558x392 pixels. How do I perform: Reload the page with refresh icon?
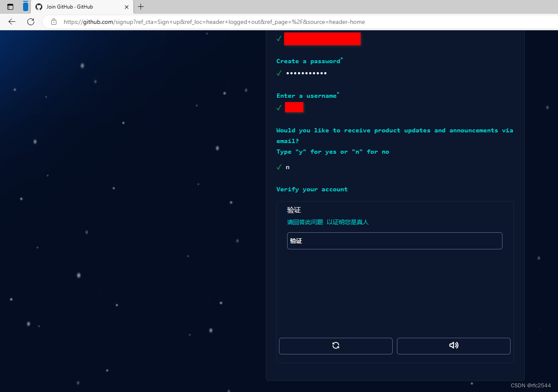[x=30, y=22]
